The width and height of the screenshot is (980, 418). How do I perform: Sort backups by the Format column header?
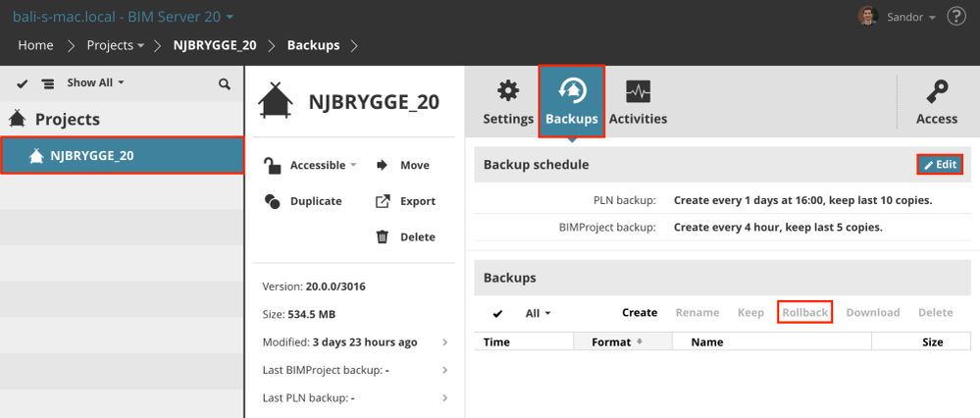[x=616, y=341]
